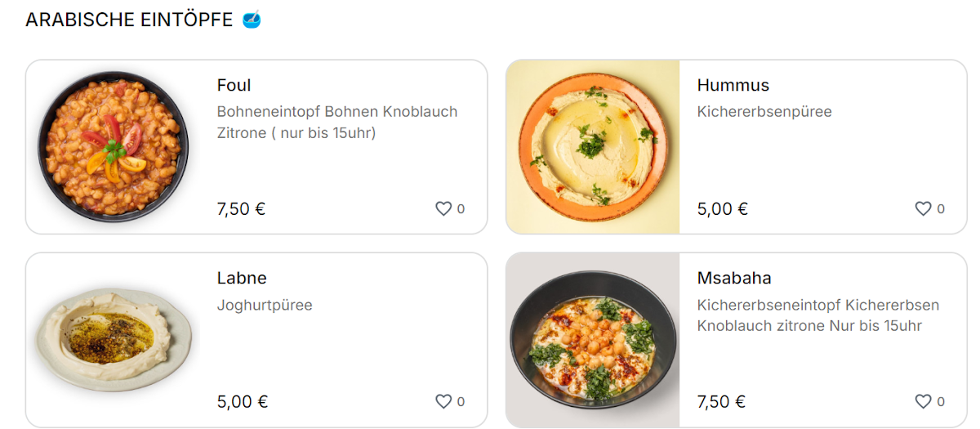
Task: Select the Msabaha bowl image
Action: pyautogui.click(x=593, y=338)
